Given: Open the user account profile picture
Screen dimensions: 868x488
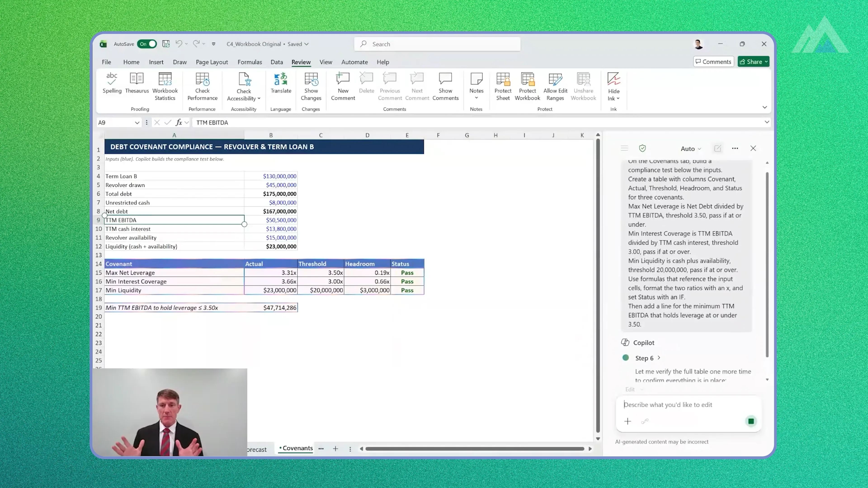Looking at the screenshot, I should (x=698, y=44).
